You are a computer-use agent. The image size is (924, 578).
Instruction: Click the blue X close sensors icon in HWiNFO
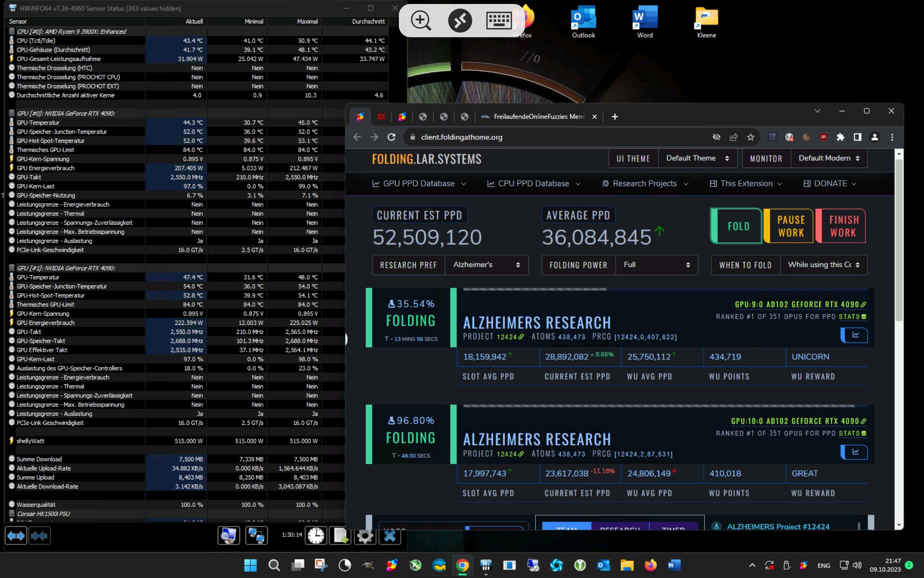pyautogui.click(x=389, y=536)
